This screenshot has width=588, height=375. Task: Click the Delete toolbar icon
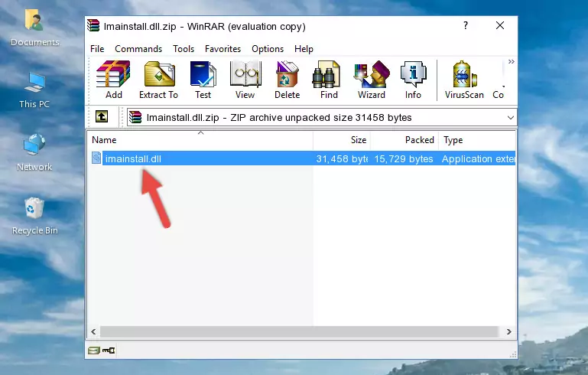(x=288, y=80)
